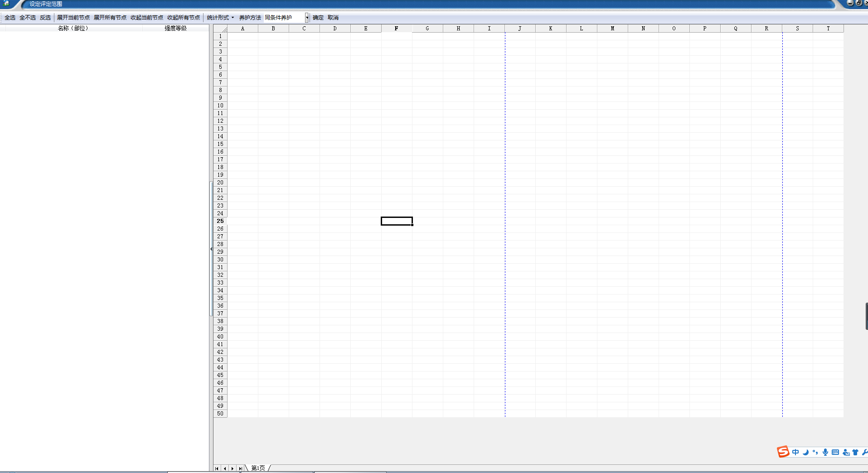The image size is (868, 473).
Task: Click 全选 in the toolbar
Action: (x=10, y=18)
